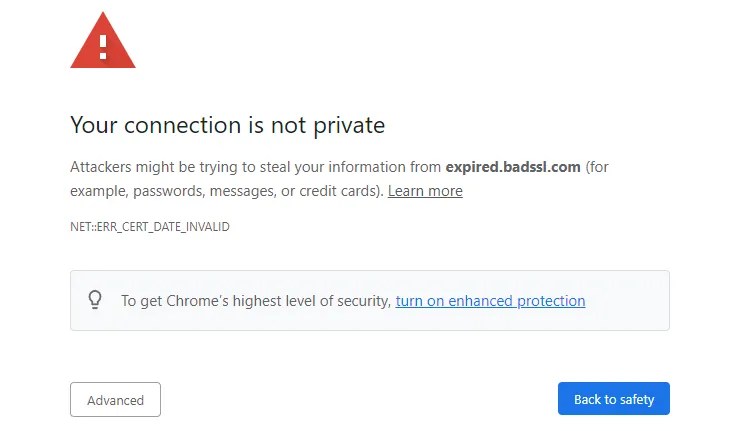The image size is (730, 431).
Task: Click the blank area between the two buttons
Action: [x=358, y=399]
